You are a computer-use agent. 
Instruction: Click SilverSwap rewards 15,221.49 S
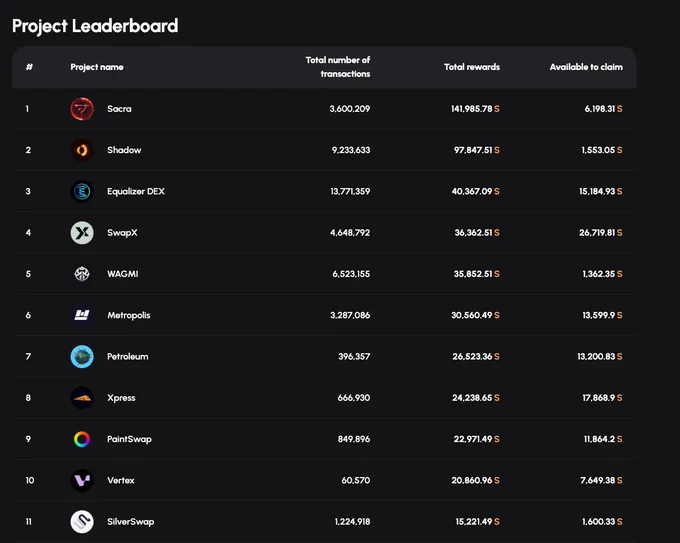coord(477,522)
